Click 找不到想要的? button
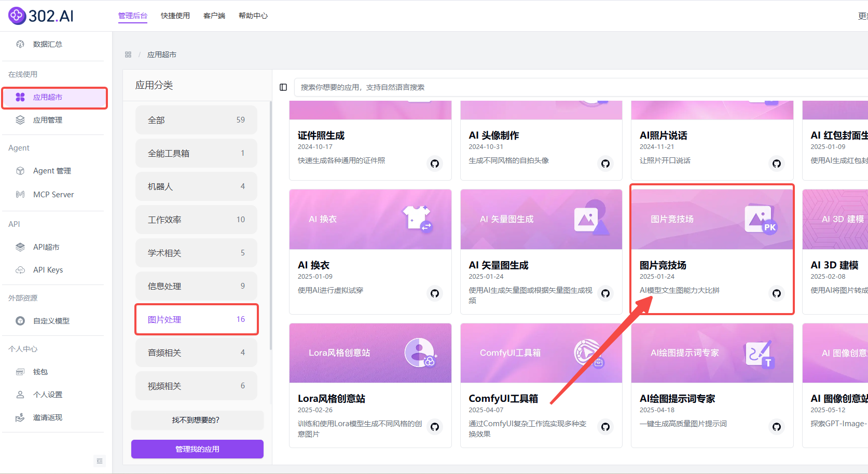Viewport: 868px width, 474px height. pyautogui.click(x=197, y=420)
